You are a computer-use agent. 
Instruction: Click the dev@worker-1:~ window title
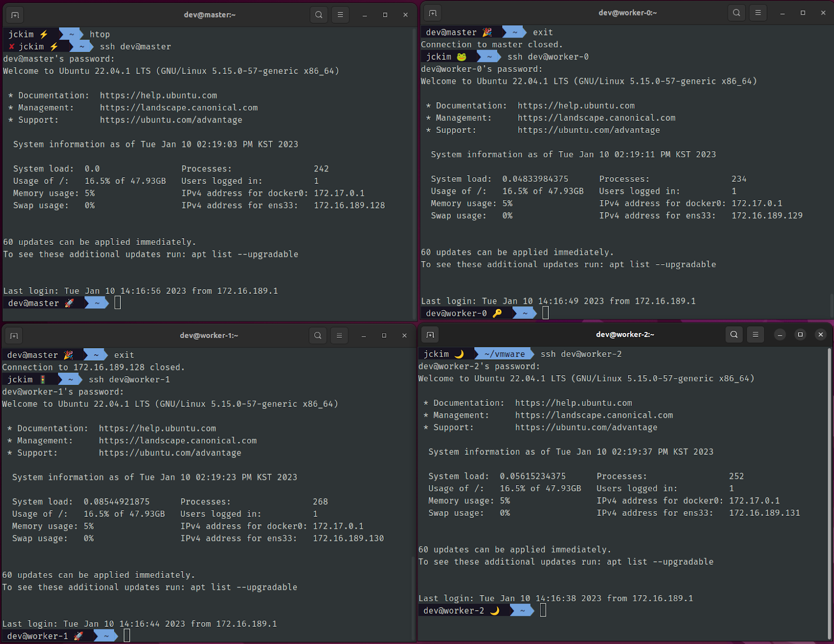[x=209, y=336]
